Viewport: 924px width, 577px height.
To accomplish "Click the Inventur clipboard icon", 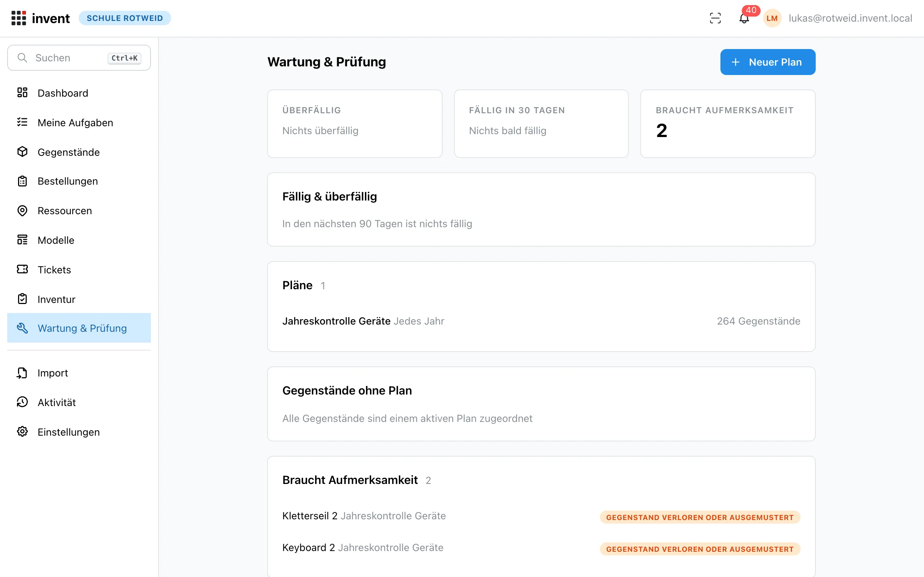I will [22, 299].
